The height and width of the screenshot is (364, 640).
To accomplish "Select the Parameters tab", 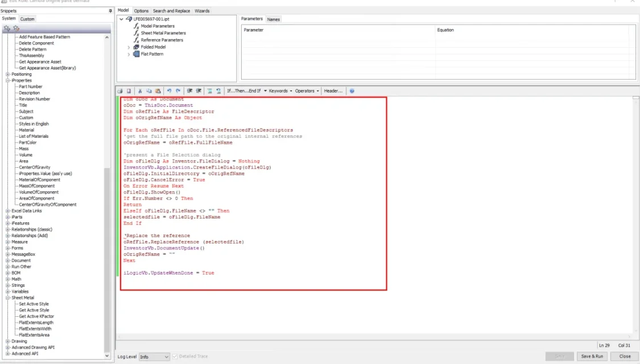I will coord(252,19).
